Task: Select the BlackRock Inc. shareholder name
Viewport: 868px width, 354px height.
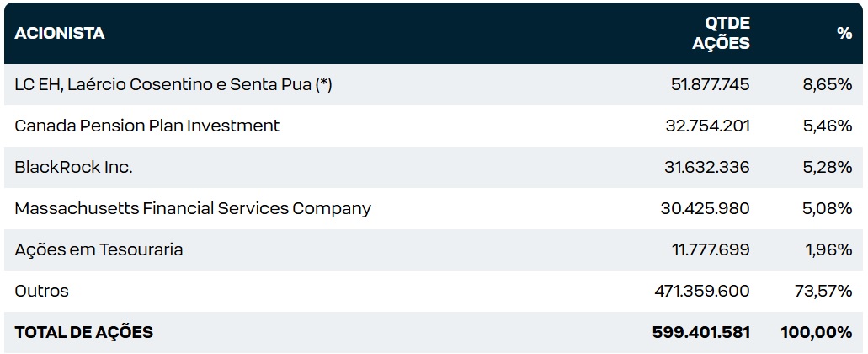Action: pos(73,167)
